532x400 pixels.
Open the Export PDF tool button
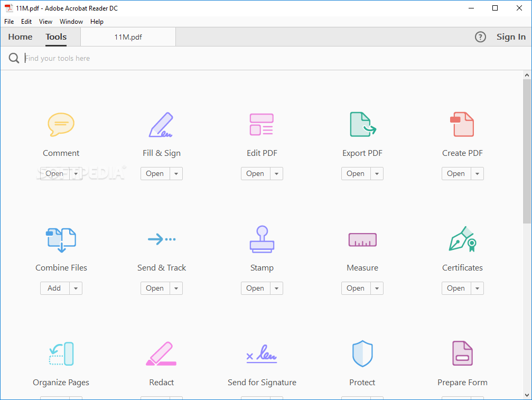(356, 174)
